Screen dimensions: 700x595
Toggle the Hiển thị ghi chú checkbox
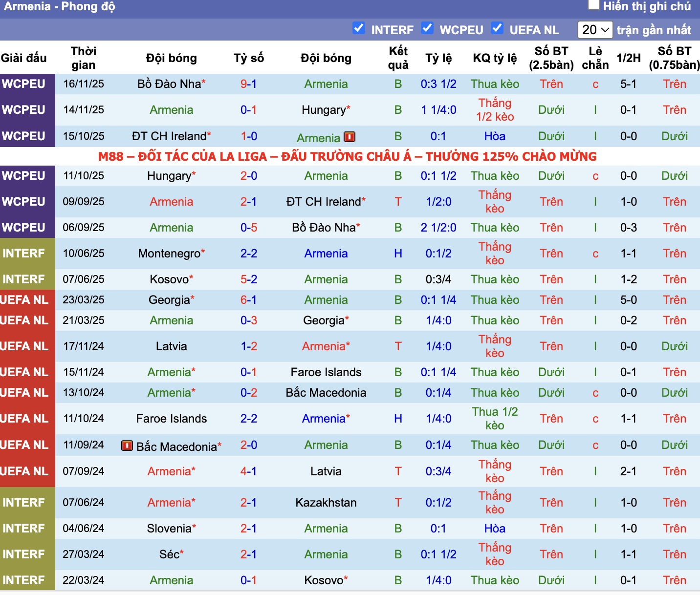593,5
